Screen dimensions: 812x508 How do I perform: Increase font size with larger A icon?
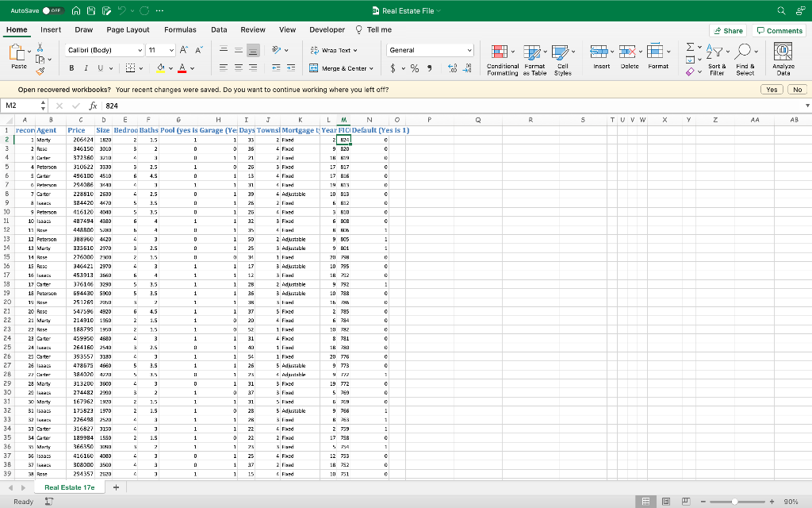point(184,50)
